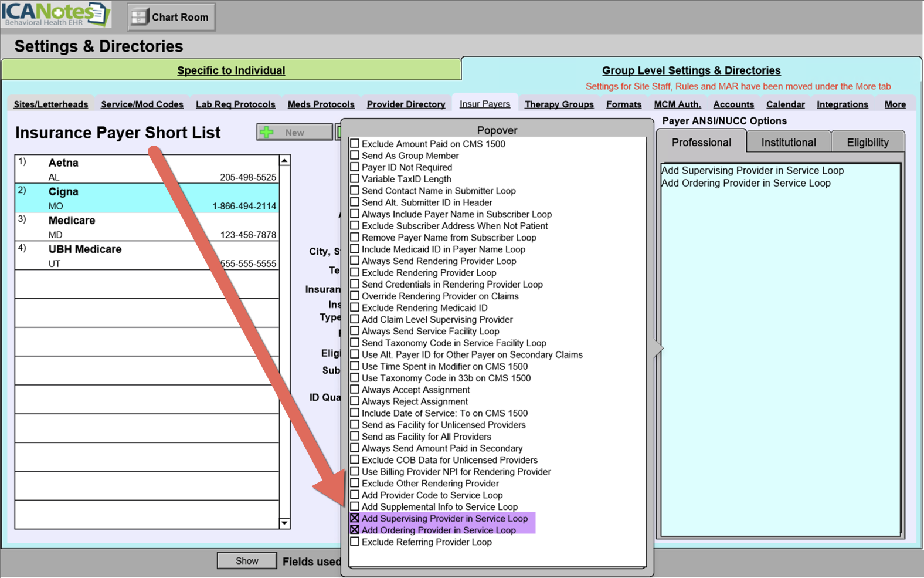Enable Always Accept Assignment

coord(355,389)
